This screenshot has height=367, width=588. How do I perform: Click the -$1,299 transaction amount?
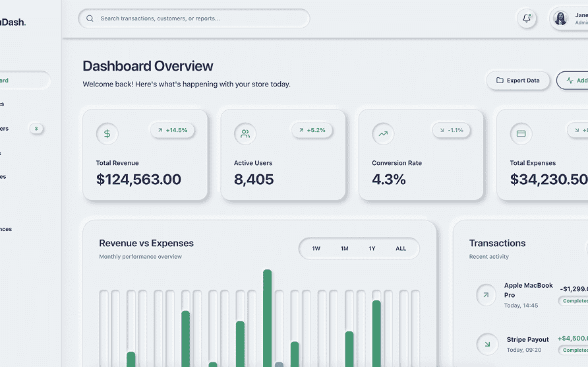point(573,289)
